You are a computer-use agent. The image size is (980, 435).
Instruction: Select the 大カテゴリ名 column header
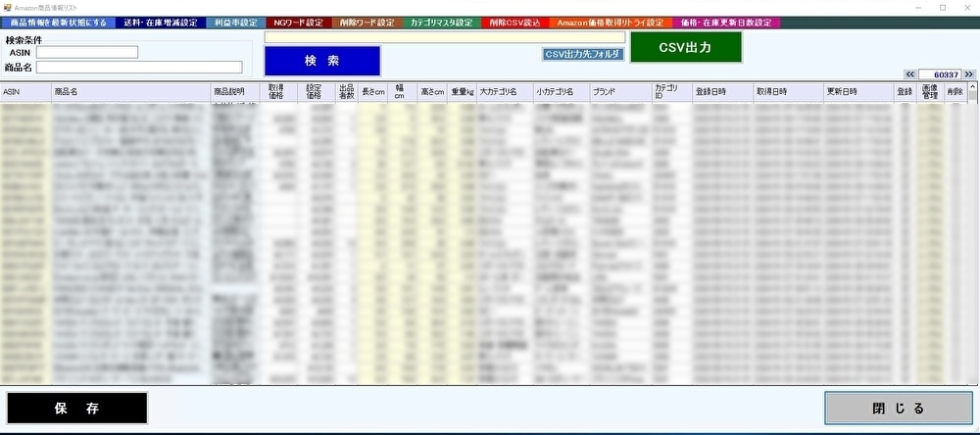click(505, 92)
